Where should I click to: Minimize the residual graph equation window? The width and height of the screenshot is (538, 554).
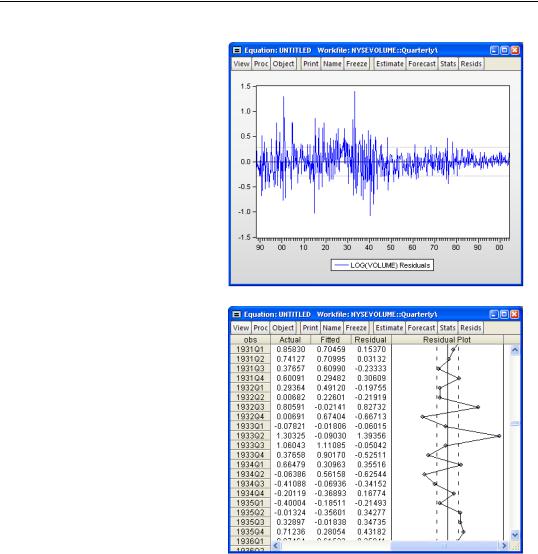[x=494, y=50]
